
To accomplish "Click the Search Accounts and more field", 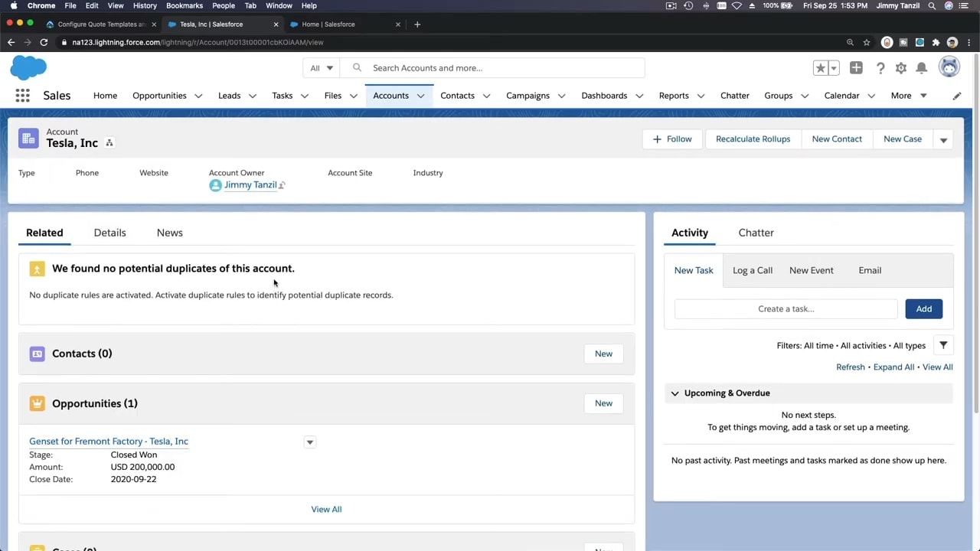I will coord(492,68).
